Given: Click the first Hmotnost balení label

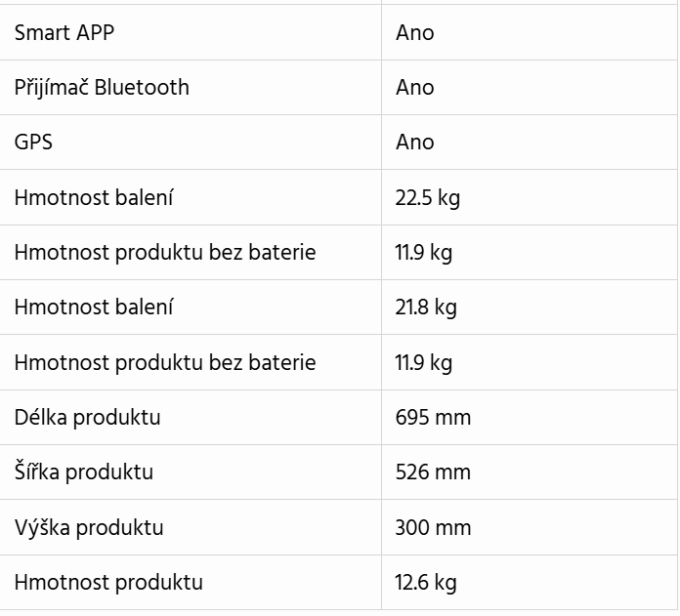Looking at the screenshot, I should (x=94, y=197).
